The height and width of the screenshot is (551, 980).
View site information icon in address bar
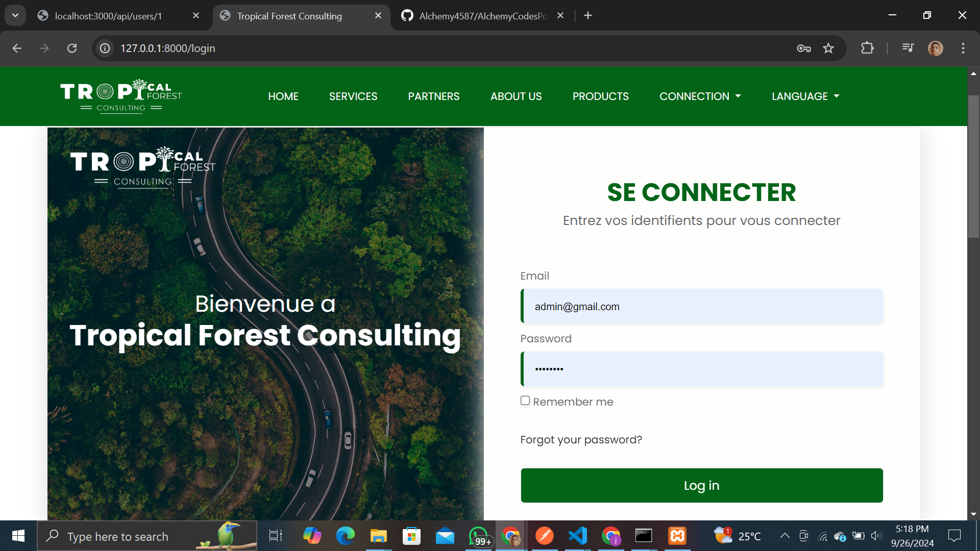click(x=105, y=48)
